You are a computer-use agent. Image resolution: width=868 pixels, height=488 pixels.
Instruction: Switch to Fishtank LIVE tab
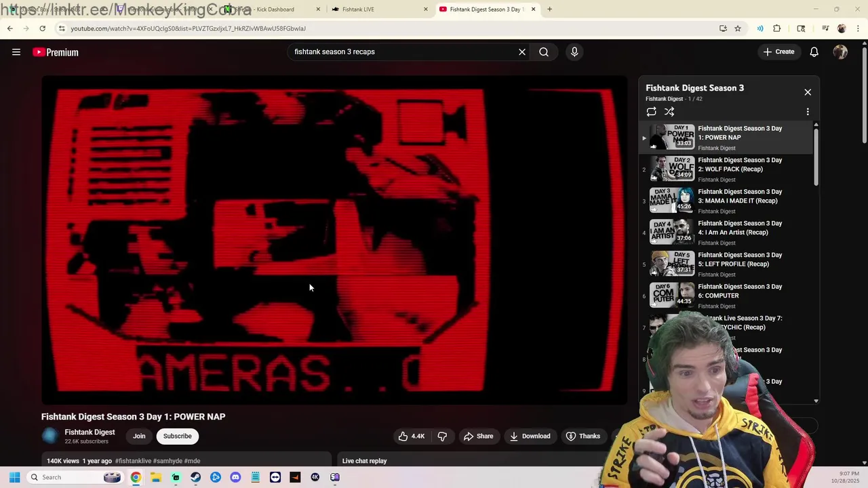pyautogui.click(x=380, y=9)
